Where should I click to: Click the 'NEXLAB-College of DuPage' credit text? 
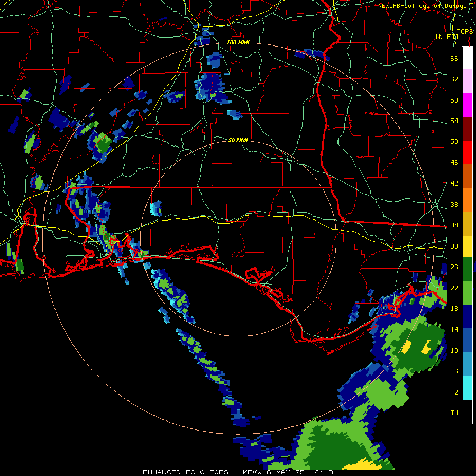pos(422,6)
